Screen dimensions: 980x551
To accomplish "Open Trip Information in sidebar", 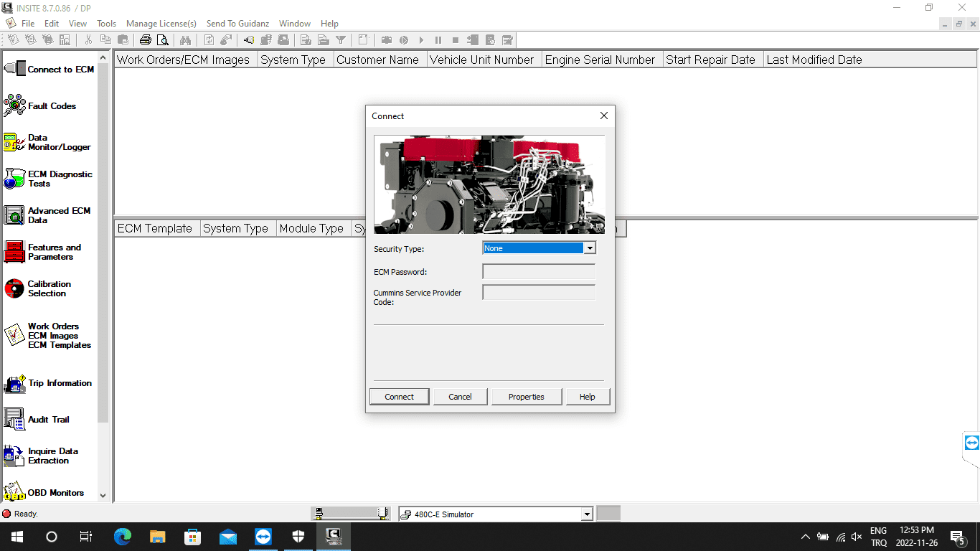I will click(15, 384).
